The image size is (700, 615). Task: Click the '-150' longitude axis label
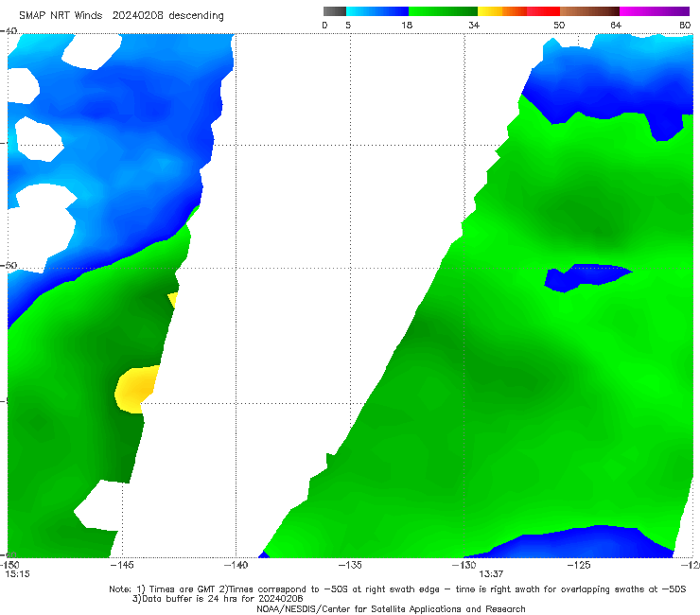tap(9, 565)
